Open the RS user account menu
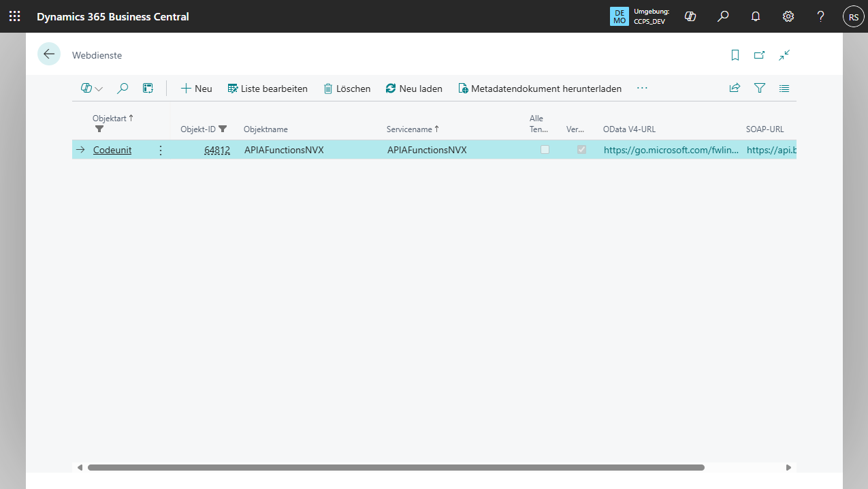The width and height of the screenshot is (868, 489). (x=854, y=16)
